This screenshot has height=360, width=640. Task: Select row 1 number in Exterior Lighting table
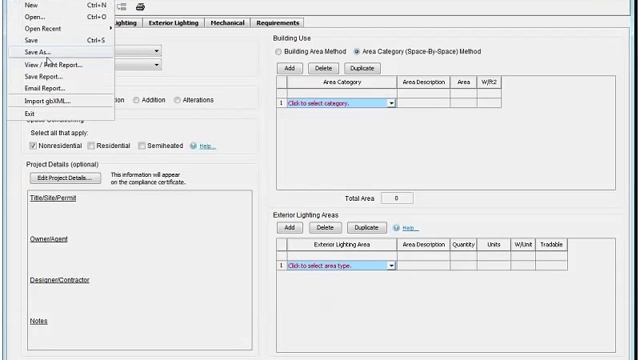pos(281,266)
